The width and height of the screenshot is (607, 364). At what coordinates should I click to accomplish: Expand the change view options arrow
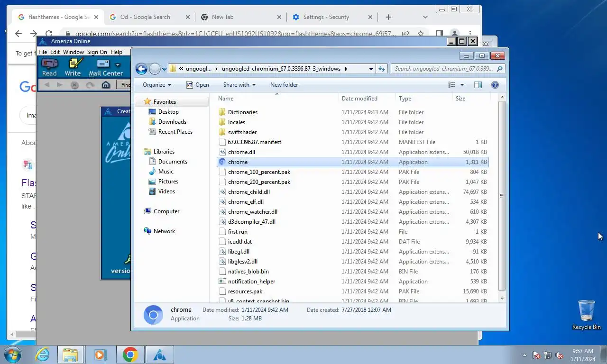point(462,85)
